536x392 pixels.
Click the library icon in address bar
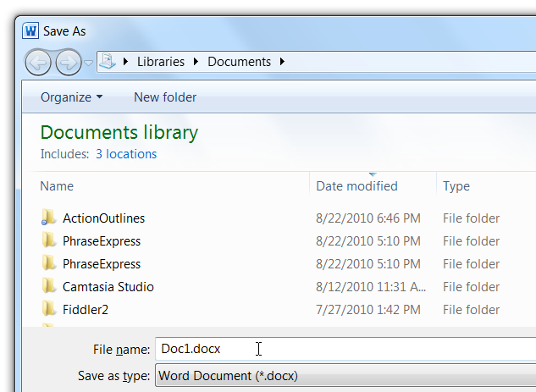108,61
